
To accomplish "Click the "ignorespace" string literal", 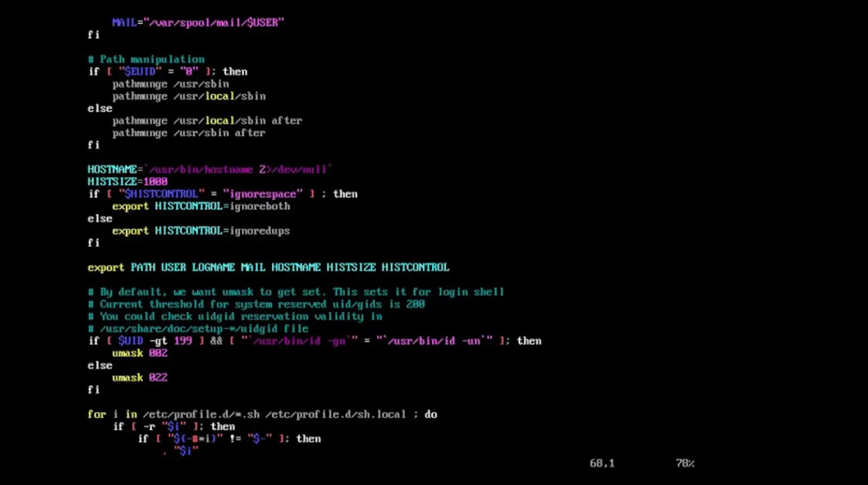I will click(263, 194).
